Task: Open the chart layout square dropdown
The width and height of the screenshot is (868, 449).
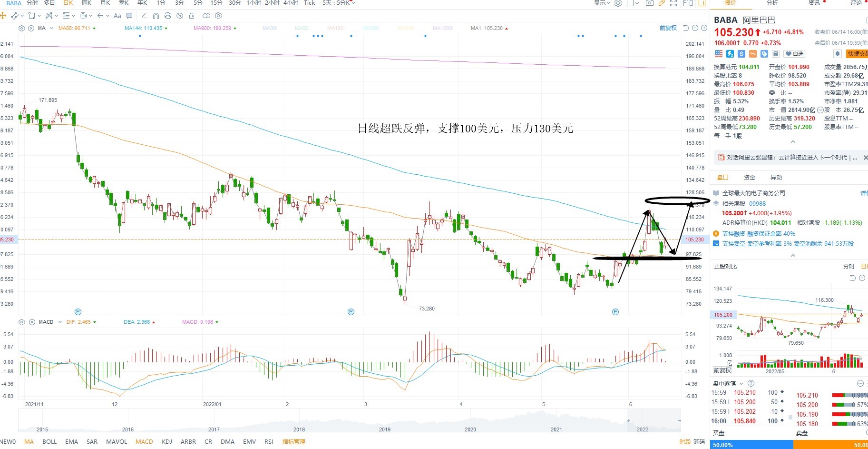Action: pyautogui.click(x=633, y=3)
